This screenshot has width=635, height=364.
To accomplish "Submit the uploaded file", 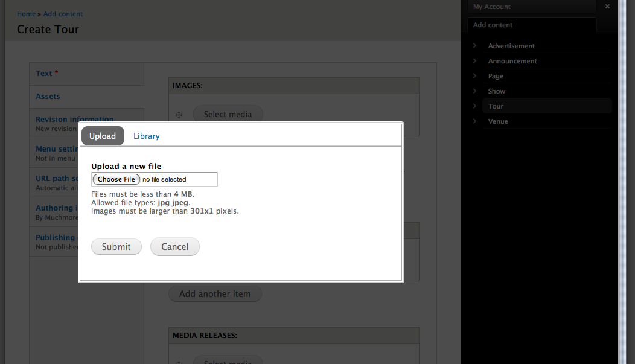I will pos(116,246).
